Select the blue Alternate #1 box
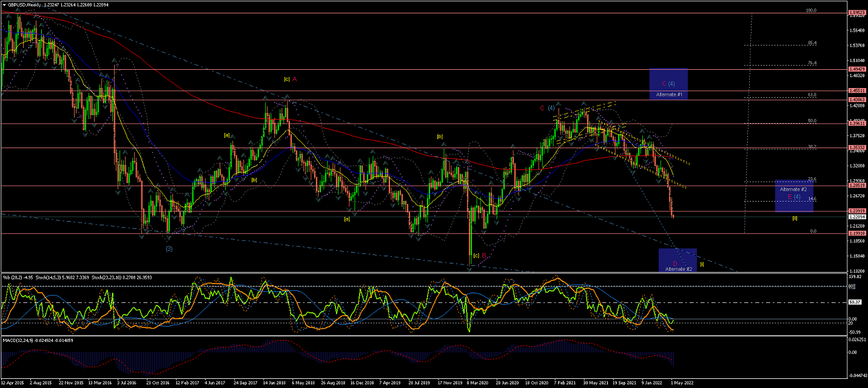 pyautogui.click(x=668, y=84)
